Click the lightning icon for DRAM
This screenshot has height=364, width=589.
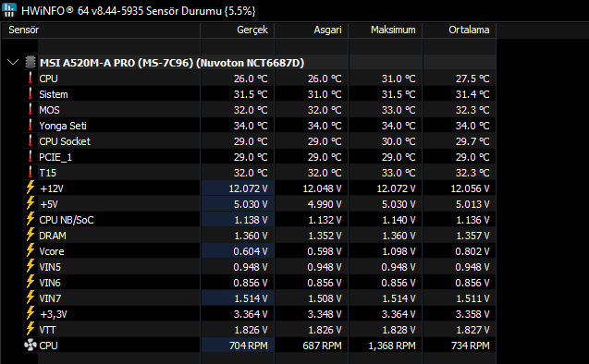point(31,235)
